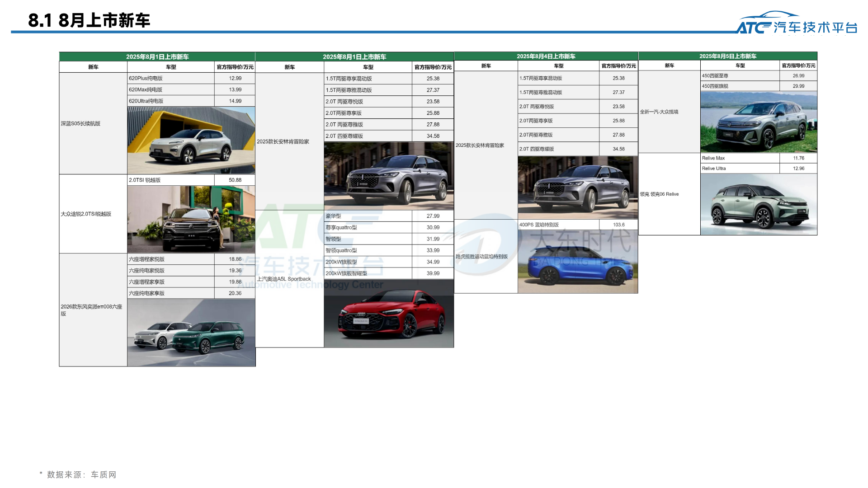Click the FAW-VW Tayron SUV photo

[x=758, y=122]
